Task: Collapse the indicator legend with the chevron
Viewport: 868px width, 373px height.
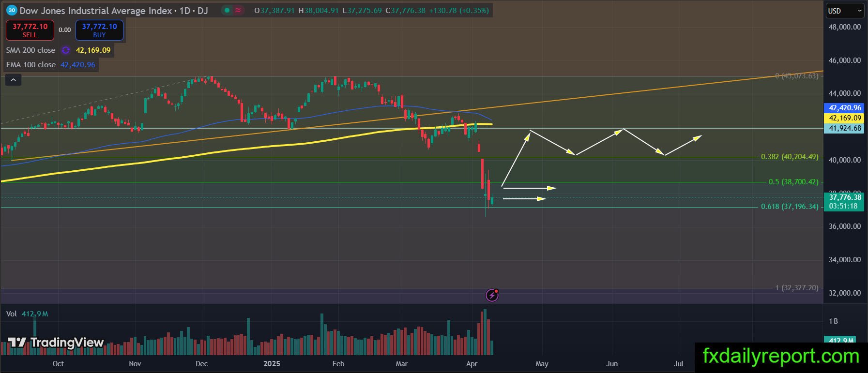Action: [x=14, y=80]
